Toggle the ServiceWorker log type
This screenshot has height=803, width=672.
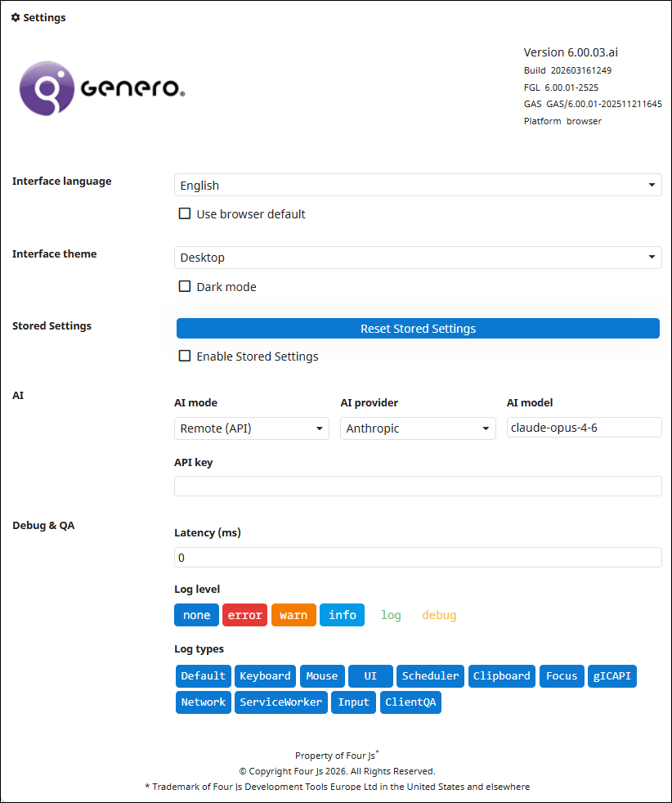pos(281,702)
